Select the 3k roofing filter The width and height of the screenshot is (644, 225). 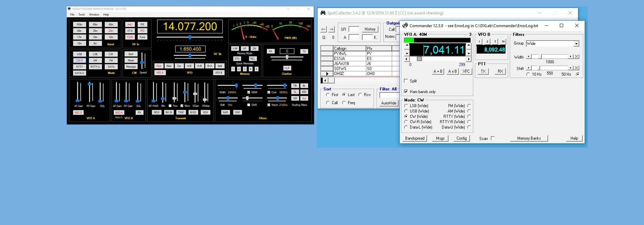click(295, 92)
